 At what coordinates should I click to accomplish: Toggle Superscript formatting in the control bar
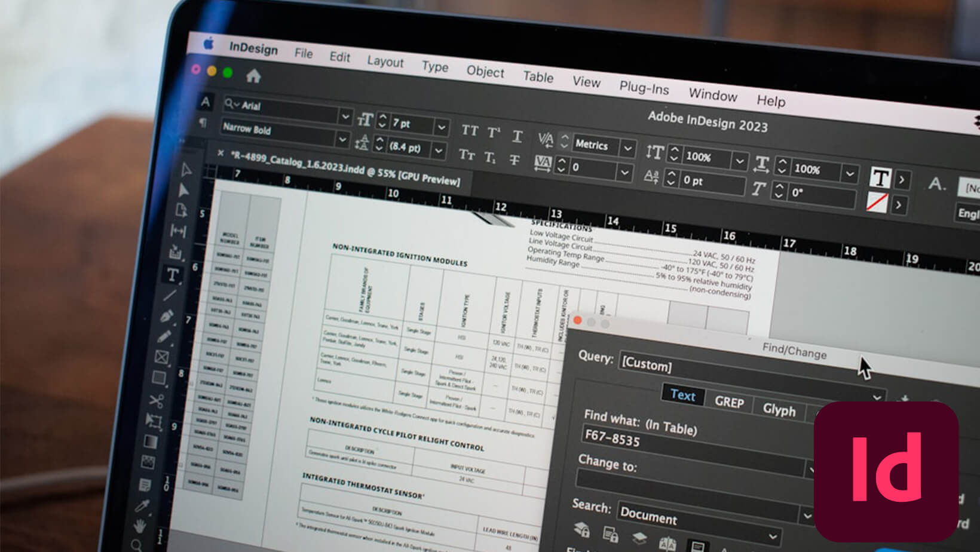492,133
